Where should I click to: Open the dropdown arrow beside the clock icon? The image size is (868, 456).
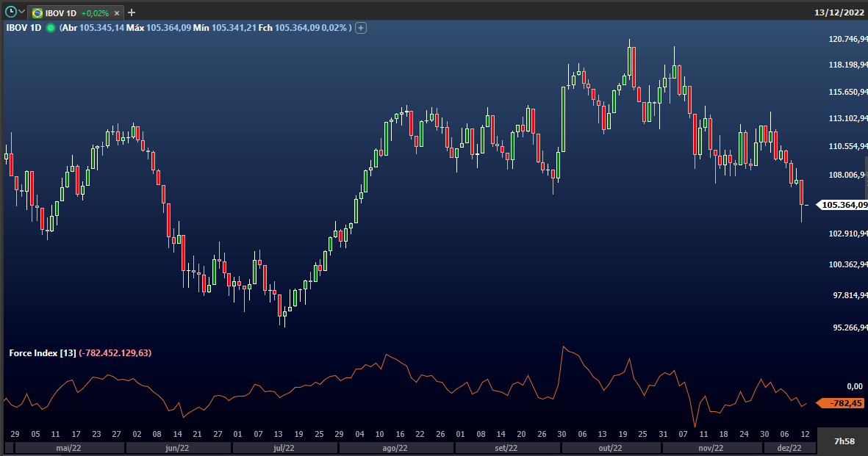click(x=22, y=11)
